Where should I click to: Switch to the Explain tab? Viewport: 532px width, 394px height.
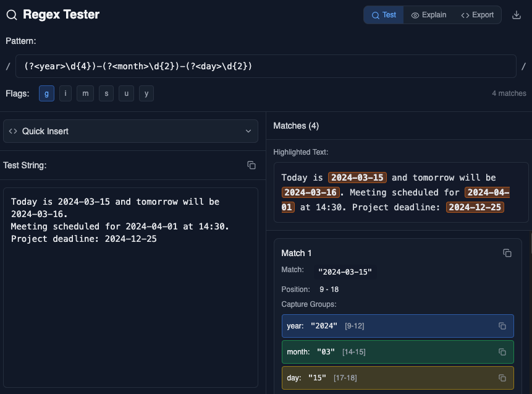click(429, 15)
